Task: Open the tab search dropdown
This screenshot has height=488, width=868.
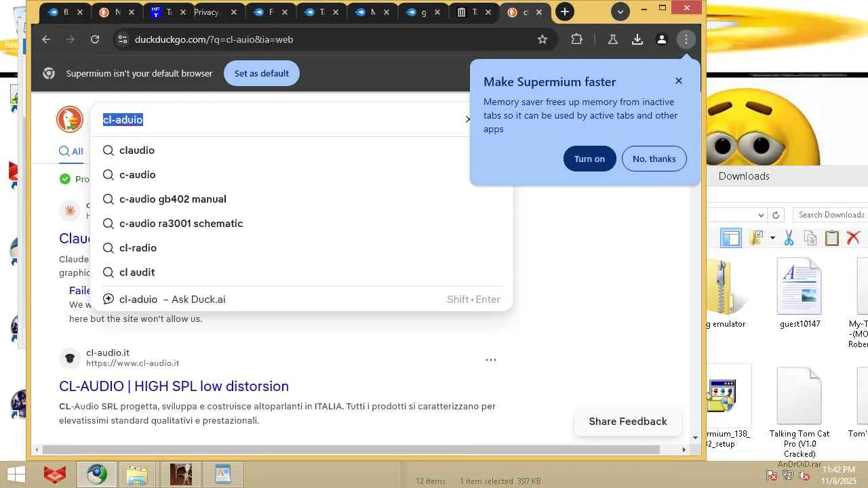Action: click(x=620, y=12)
